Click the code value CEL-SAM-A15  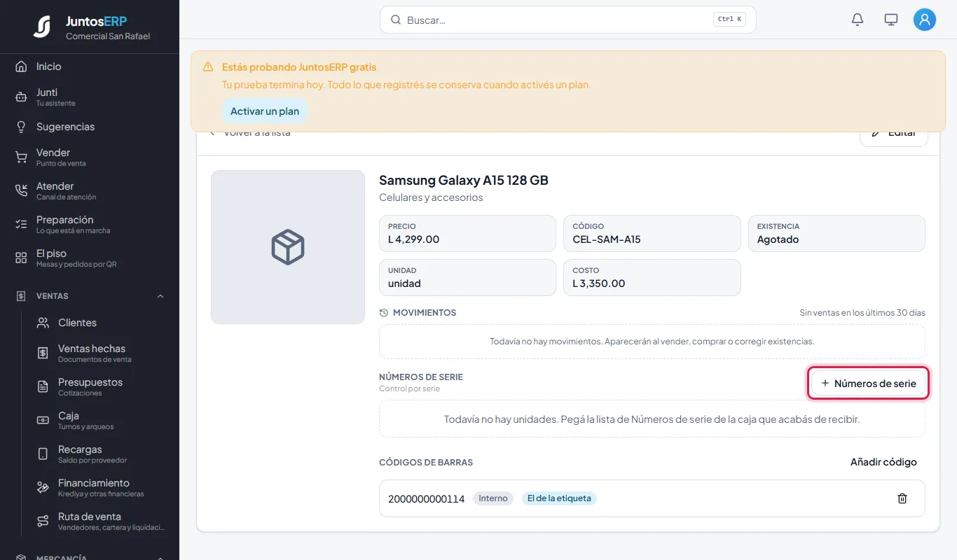click(x=607, y=239)
